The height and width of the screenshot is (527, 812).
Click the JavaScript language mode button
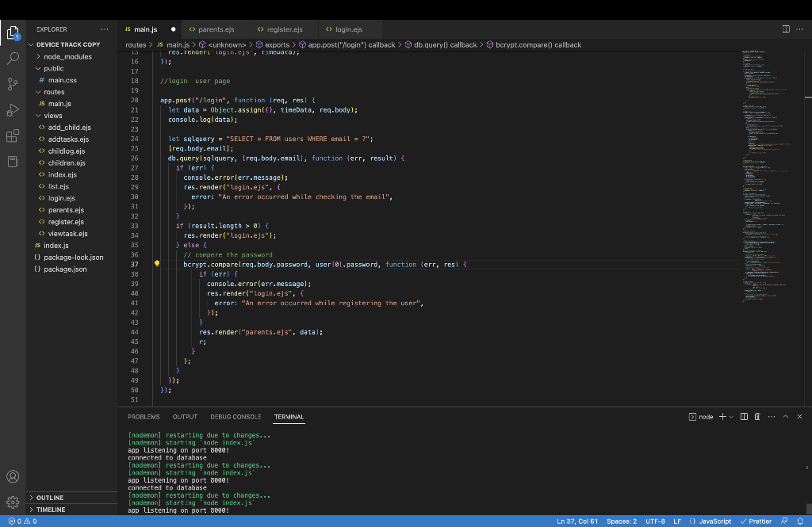[714, 521]
